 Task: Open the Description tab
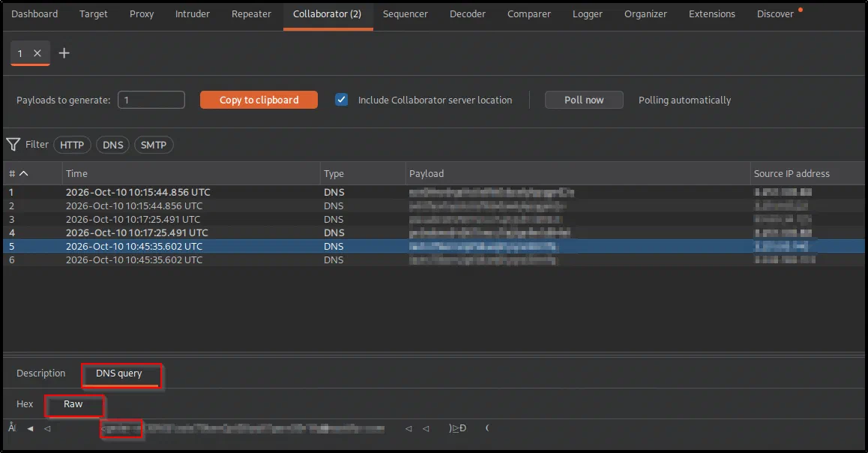[41, 373]
